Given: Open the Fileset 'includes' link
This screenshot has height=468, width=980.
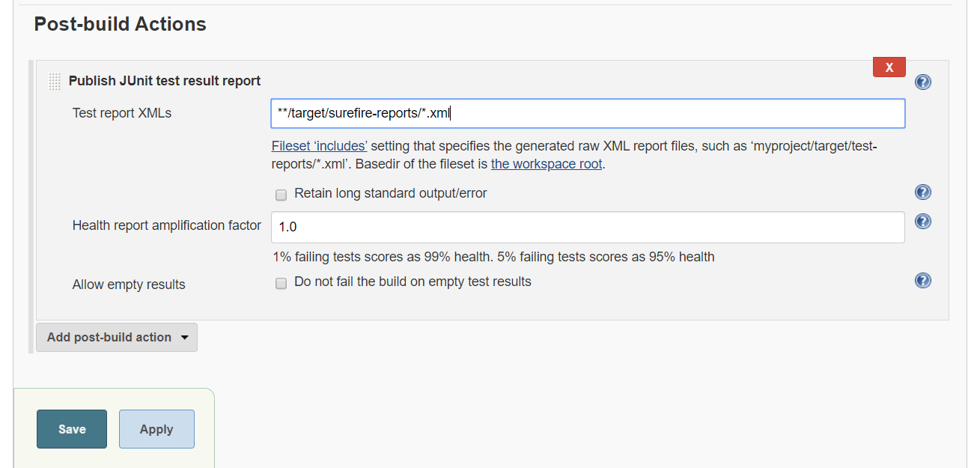Looking at the screenshot, I should 319,146.
